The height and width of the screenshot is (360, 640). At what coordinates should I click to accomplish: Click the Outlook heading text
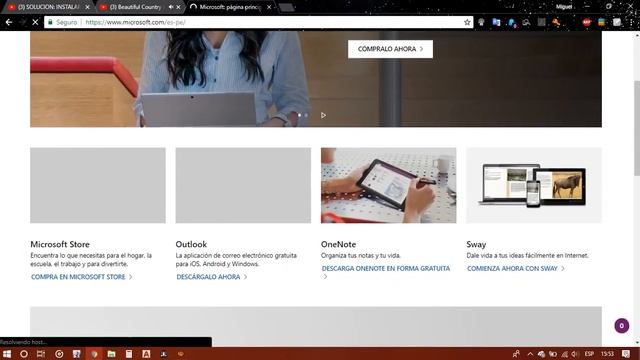(191, 244)
